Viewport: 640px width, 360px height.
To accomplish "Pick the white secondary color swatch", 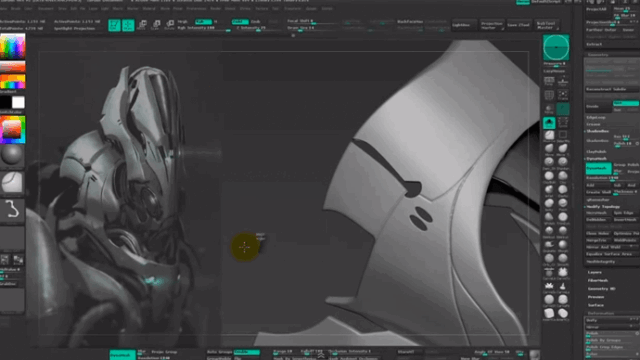I will click(18, 102).
